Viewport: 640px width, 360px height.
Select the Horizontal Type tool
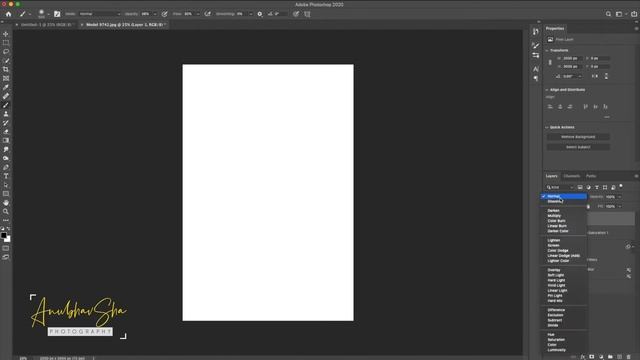6,176
